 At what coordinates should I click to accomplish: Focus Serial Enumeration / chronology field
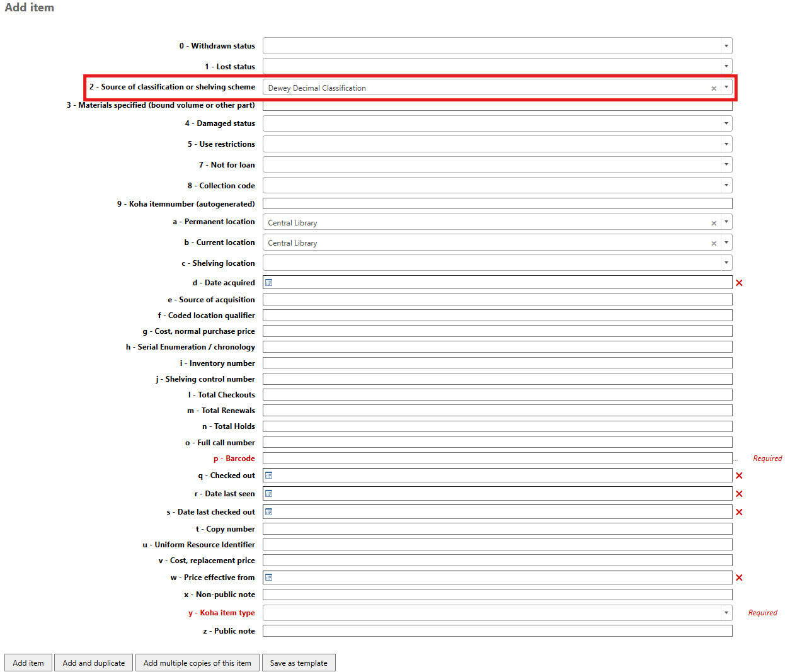pos(498,347)
